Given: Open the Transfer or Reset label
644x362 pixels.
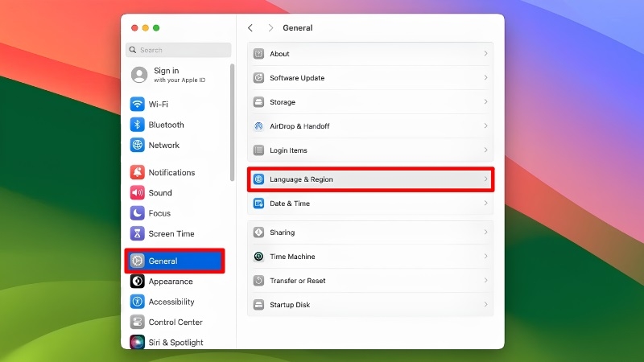Looking at the screenshot, I should pyautogui.click(x=297, y=281).
